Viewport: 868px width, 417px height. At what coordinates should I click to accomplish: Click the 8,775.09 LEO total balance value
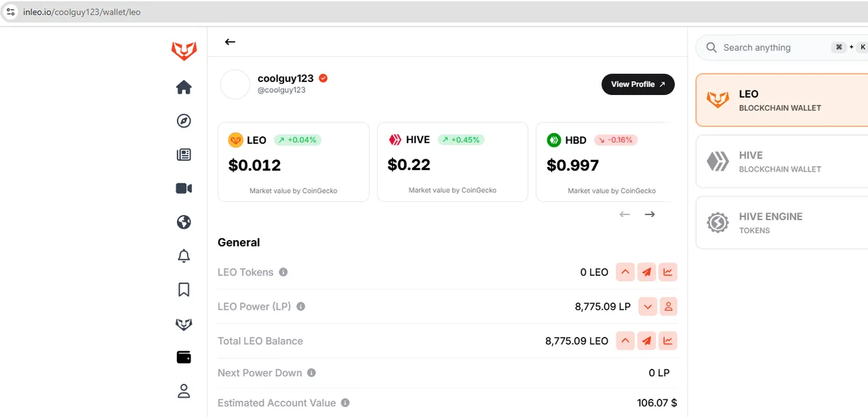coord(577,341)
